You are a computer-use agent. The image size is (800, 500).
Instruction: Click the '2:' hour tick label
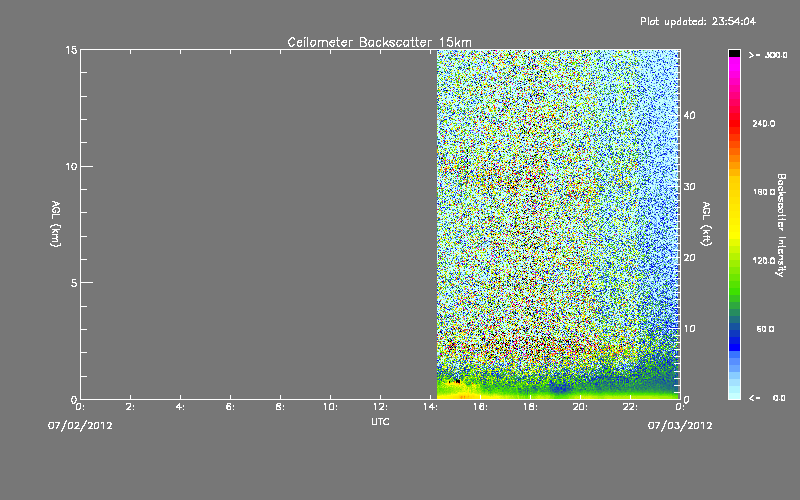click(x=130, y=407)
